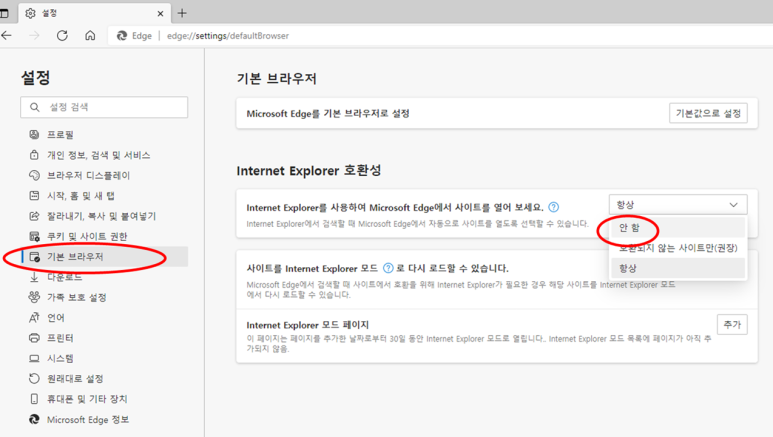Open 가족 보호 설정 page

[76, 297]
